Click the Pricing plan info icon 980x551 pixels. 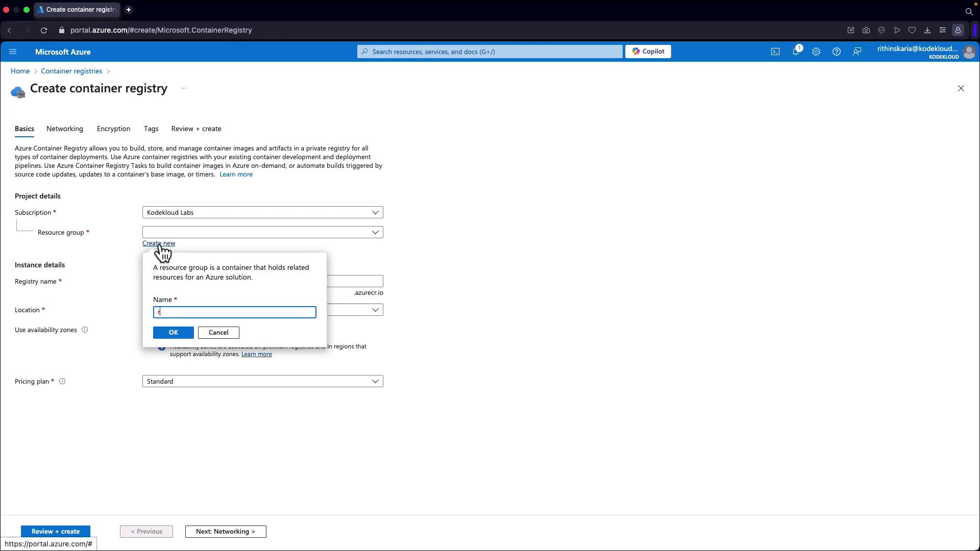coord(62,382)
